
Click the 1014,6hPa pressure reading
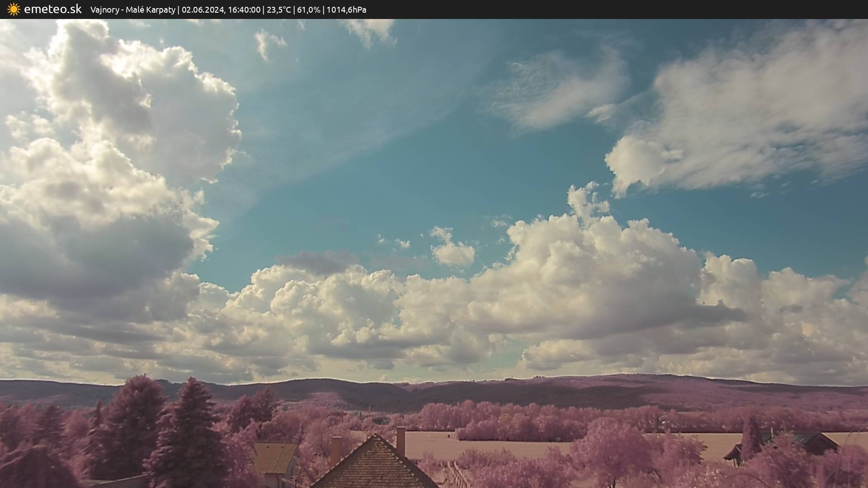346,9
